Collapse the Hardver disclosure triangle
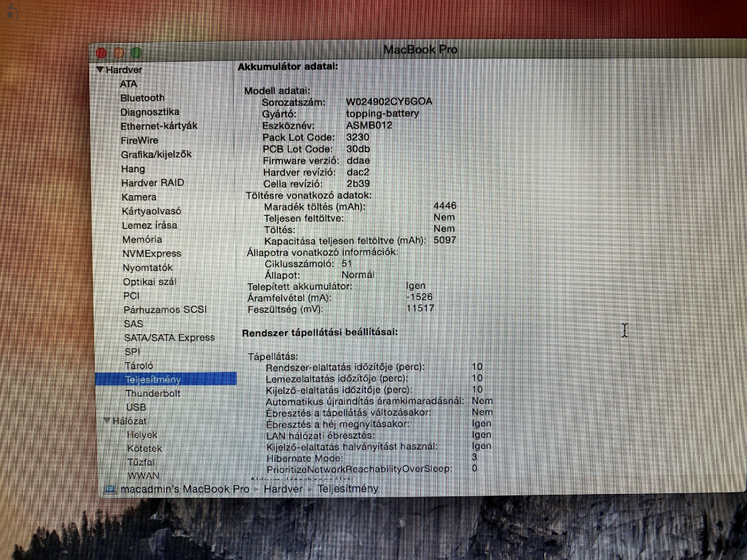This screenshot has height=560, width=747. (101, 69)
